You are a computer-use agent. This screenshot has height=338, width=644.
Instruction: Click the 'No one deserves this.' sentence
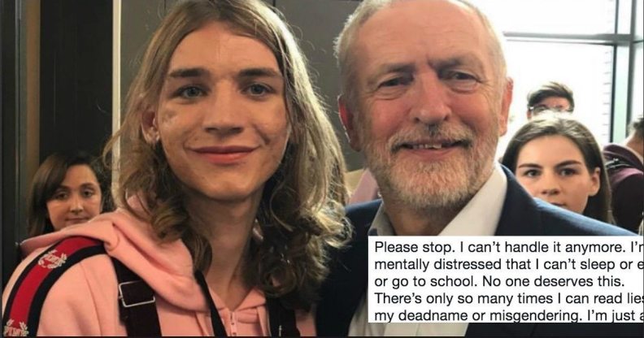coord(552,282)
